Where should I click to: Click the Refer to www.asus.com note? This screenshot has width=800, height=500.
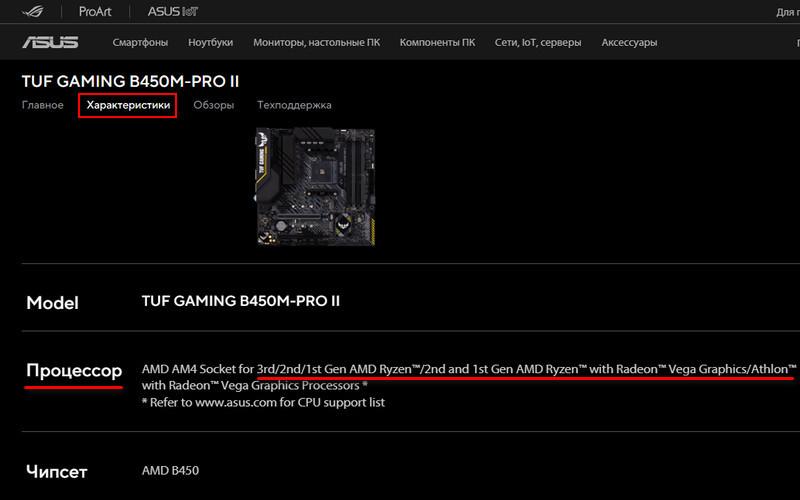point(263,403)
